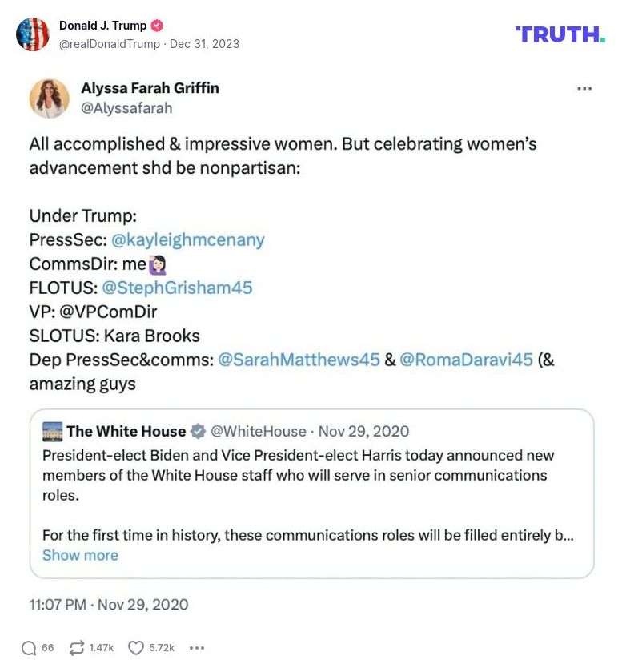
Task: Open the embedded tweet's more options menu
Action: pyautogui.click(x=584, y=88)
